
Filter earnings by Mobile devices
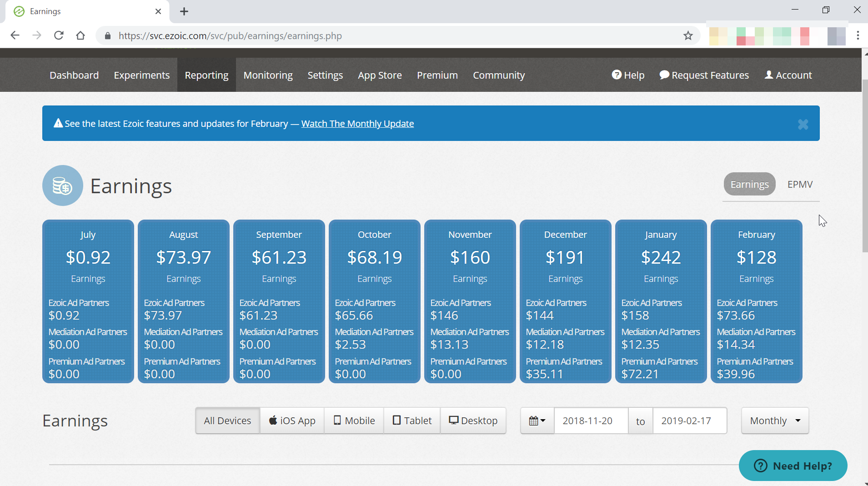click(x=354, y=421)
